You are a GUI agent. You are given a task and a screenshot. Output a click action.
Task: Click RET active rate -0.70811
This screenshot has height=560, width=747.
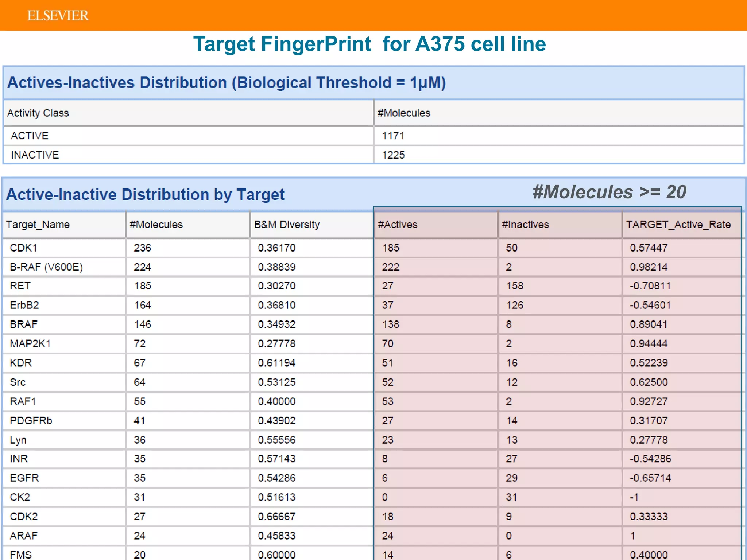point(650,286)
